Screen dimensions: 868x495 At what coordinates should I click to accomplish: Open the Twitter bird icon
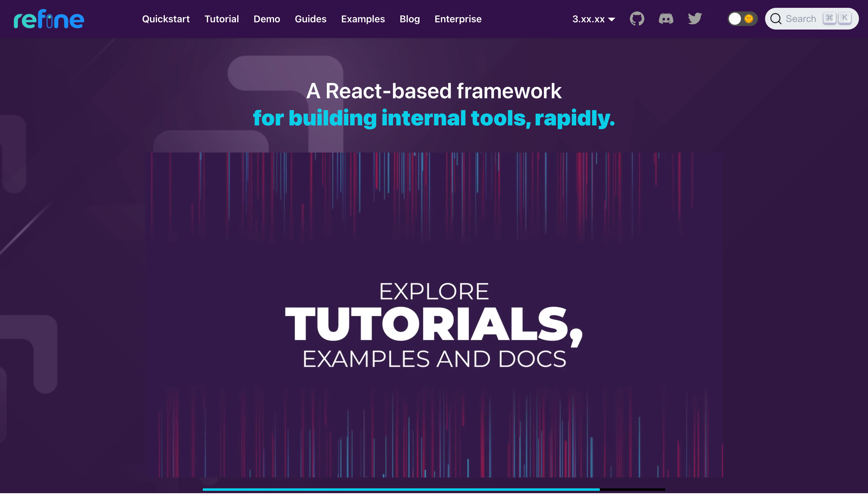tap(694, 19)
